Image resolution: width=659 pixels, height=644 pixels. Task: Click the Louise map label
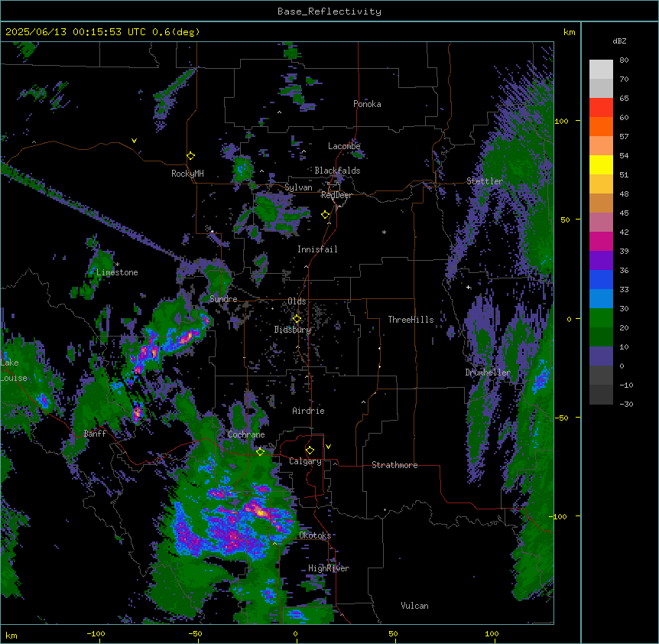click(x=14, y=379)
